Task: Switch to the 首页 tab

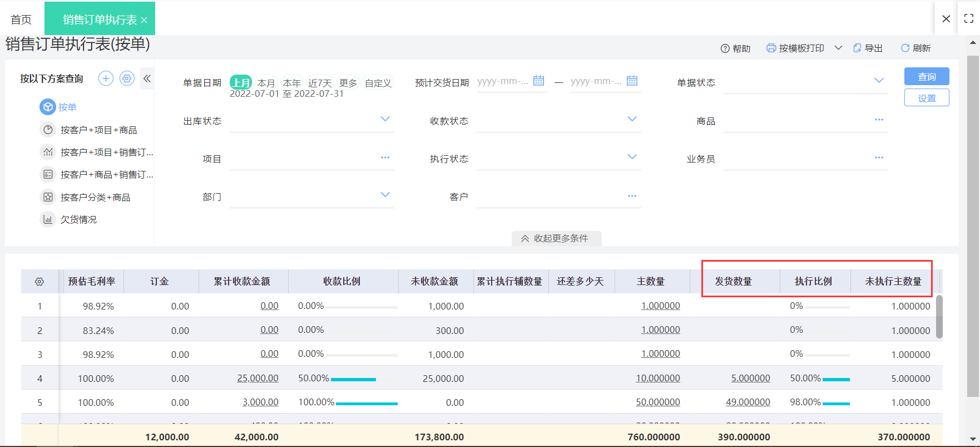Action: 21,19
